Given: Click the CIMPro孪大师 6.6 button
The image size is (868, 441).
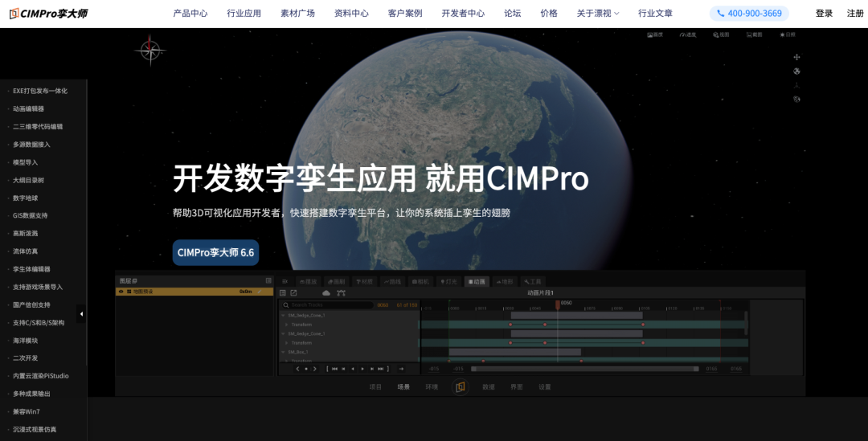Looking at the screenshot, I should tap(216, 252).
